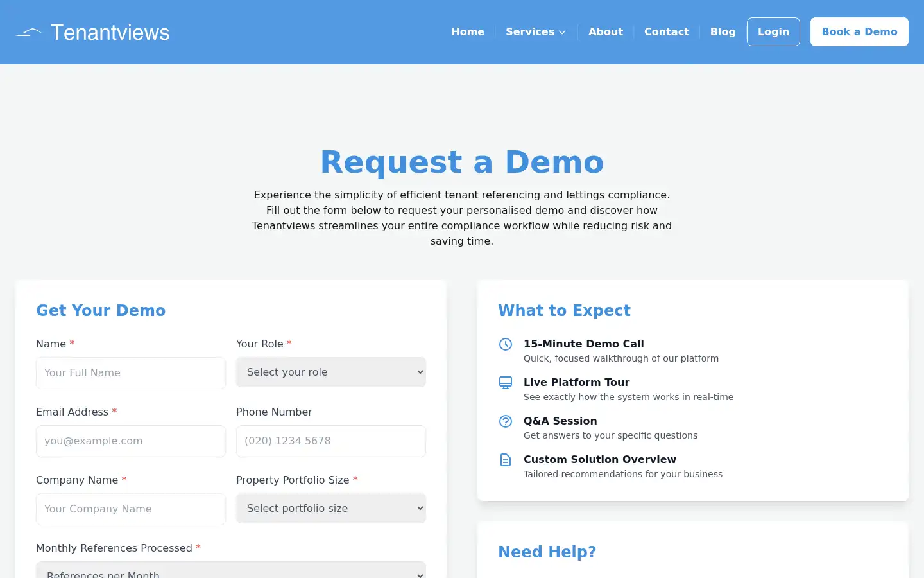Screen dimensions: 924x578
Task: Expand the References per Month dropdown
Action: tap(231, 570)
